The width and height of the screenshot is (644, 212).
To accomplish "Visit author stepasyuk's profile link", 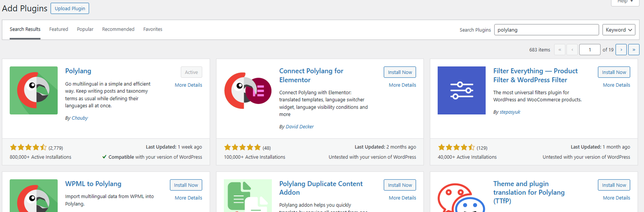I will [510, 112].
